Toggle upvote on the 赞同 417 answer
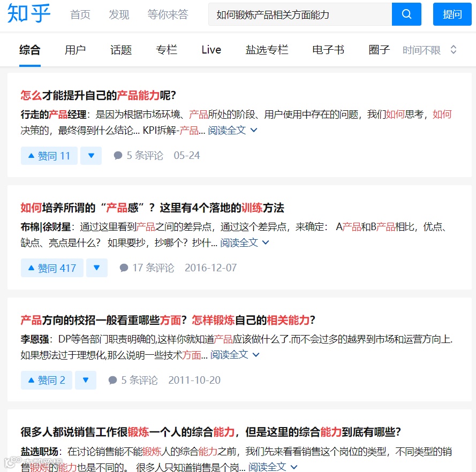 (x=52, y=268)
